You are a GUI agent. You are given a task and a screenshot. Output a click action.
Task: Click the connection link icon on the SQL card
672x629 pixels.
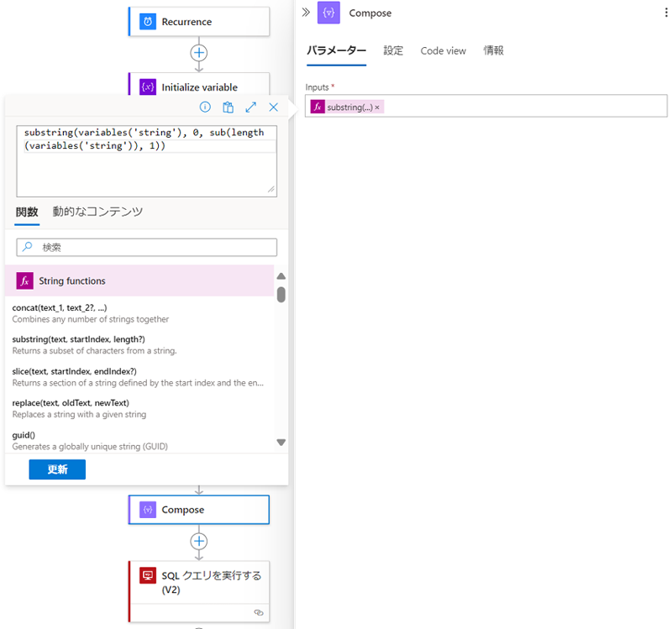[259, 613]
